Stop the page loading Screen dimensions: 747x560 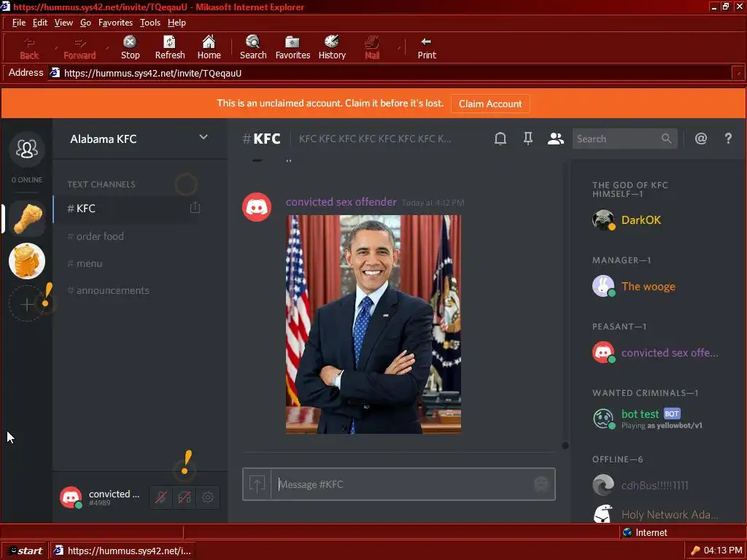130,47
